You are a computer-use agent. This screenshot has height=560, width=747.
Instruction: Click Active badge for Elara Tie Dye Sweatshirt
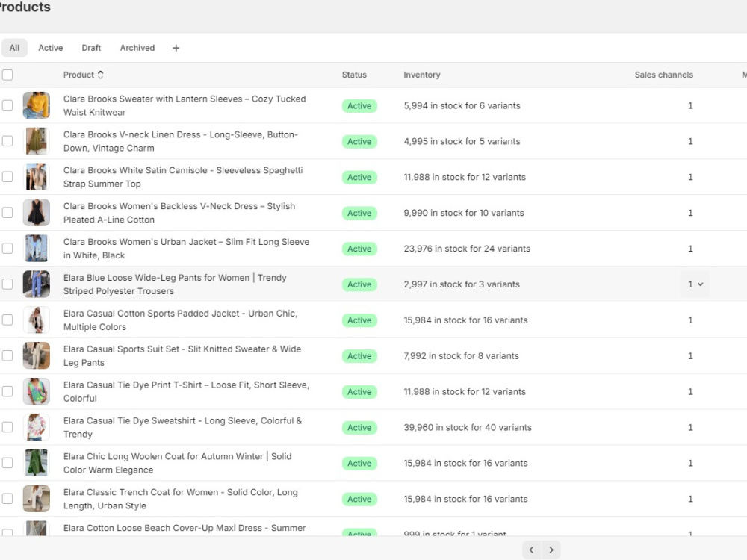[359, 428]
